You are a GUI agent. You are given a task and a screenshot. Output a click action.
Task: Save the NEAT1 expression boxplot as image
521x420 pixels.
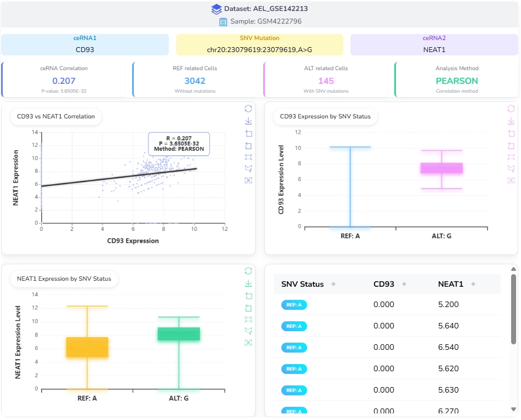[248, 283]
